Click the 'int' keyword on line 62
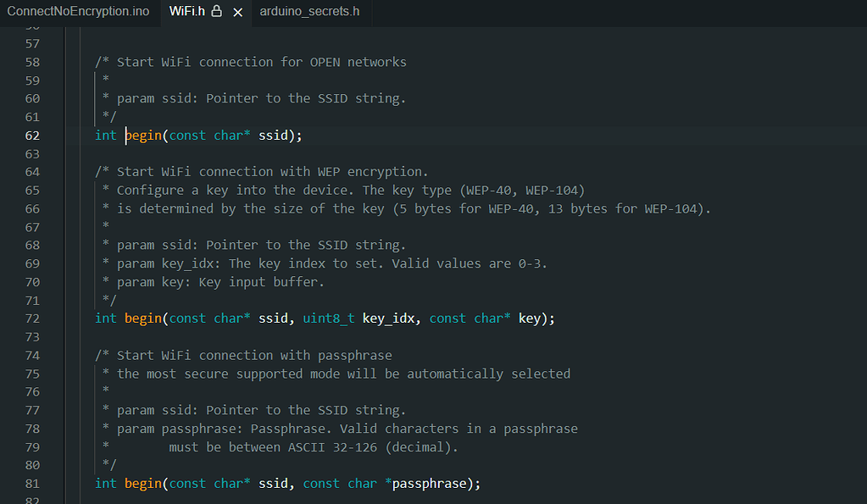Viewport: 867px width, 504px height. 106,136
